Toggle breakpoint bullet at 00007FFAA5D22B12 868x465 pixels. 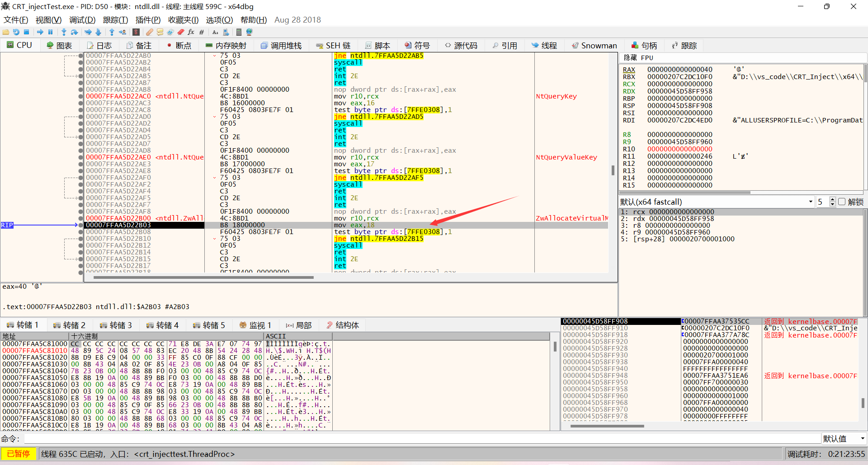pos(81,245)
